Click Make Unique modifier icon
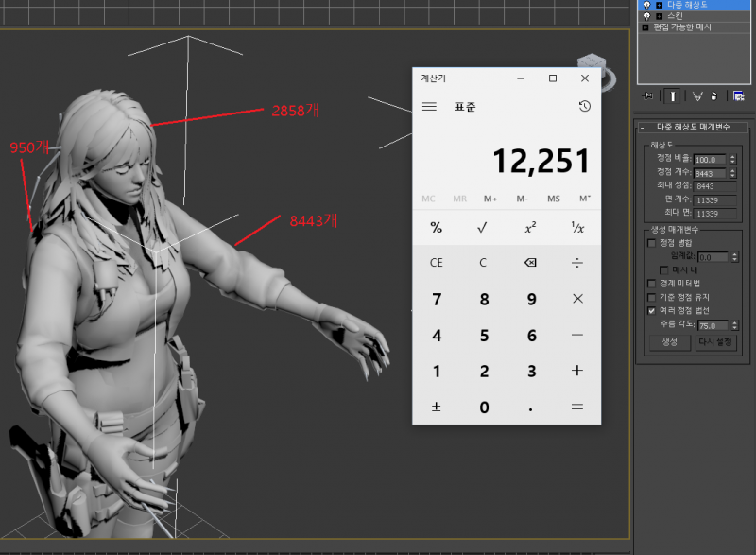The image size is (756, 555). pyautogui.click(x=696, y=96)
